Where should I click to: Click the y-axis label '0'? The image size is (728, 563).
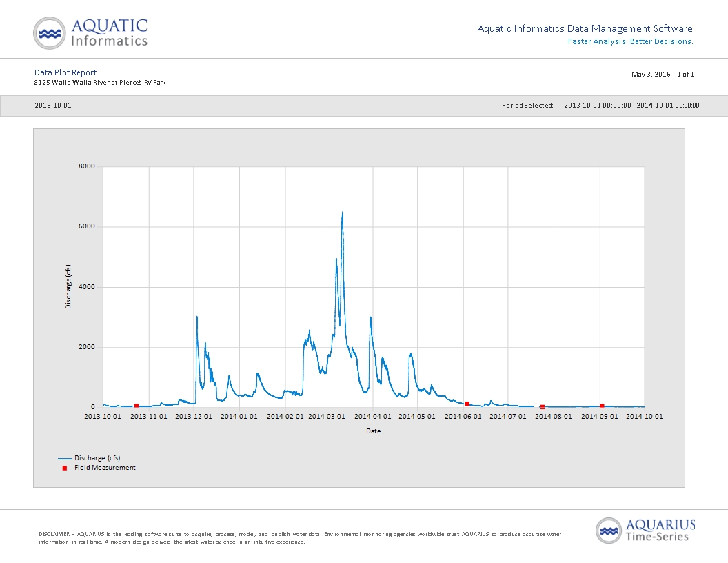[x=93, y=407]
